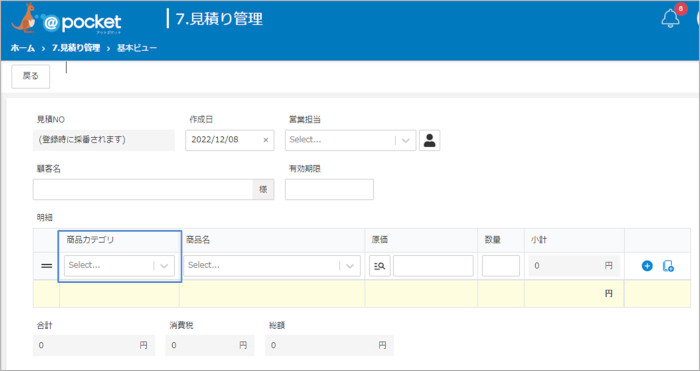This screenshot has height=371, width=700.
Task: Focus the 顧客名 input field
Action: pyautogui.click(x=143, y=189)
